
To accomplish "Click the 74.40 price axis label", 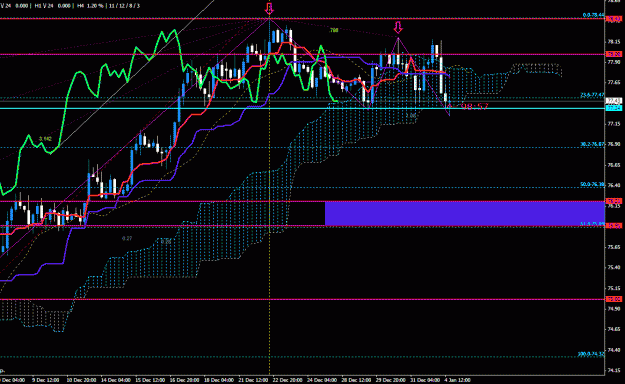I will tap(613, 350).
